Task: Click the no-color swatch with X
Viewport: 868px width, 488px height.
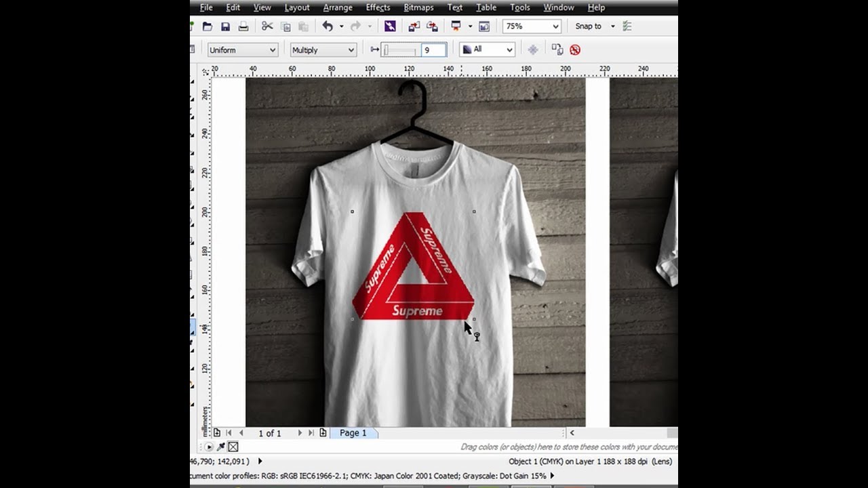Action: (x=233, y=447)
